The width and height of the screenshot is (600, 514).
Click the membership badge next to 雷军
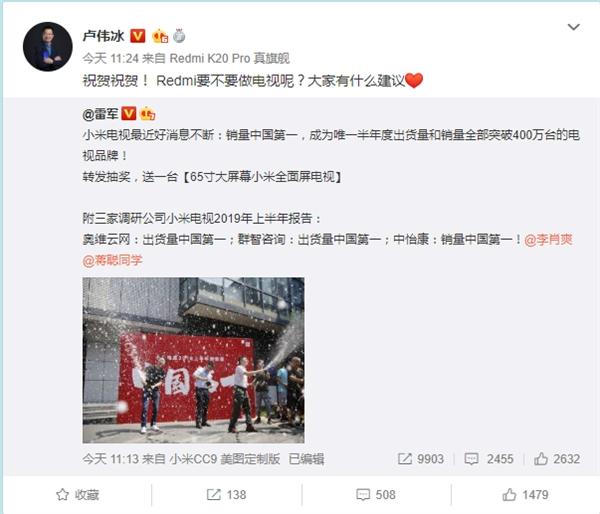148,114
